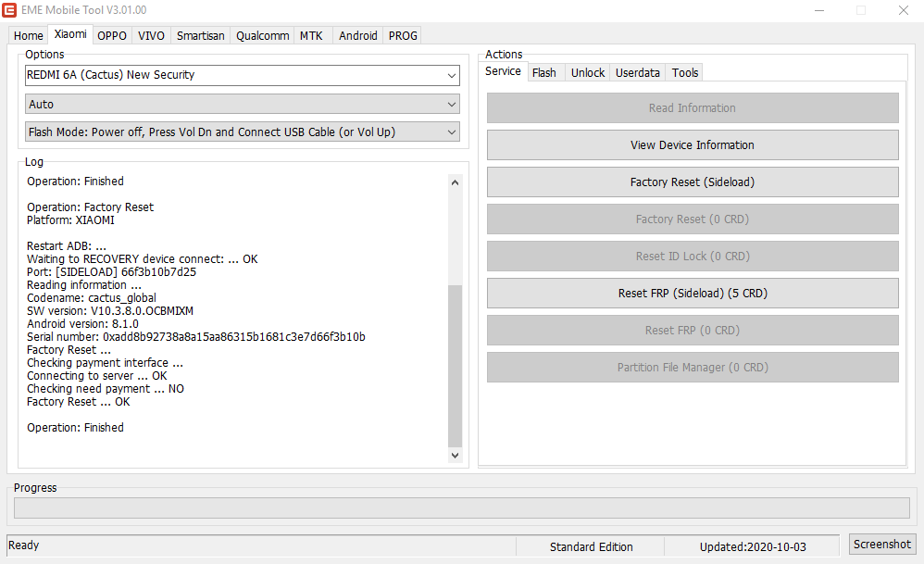Switch to the Unlock actions tab
The height and width of the screenshot is (564, 924).
tap(588, 72)
